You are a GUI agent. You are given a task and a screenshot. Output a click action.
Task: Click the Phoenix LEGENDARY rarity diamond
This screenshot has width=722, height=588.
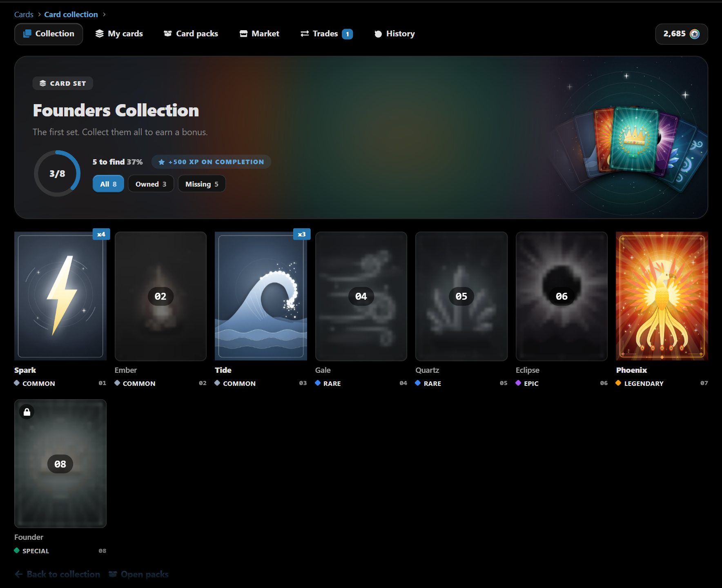(x=618, y=383)
